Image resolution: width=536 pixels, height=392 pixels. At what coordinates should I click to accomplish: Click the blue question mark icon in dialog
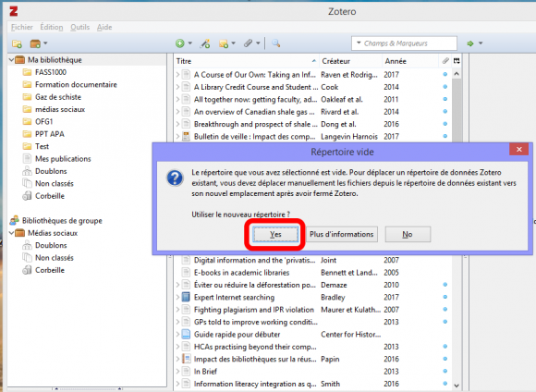click(175, 178)
